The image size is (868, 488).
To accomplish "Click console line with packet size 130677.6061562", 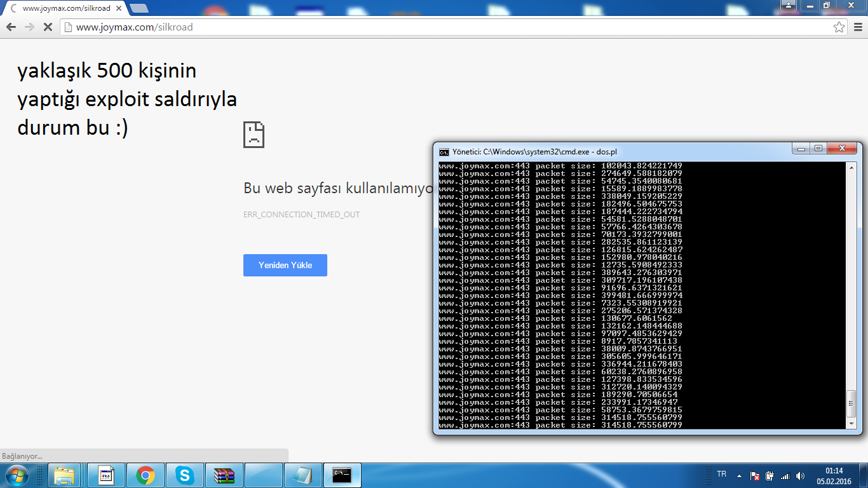I will pyautogui.click(x=555, y=318).
